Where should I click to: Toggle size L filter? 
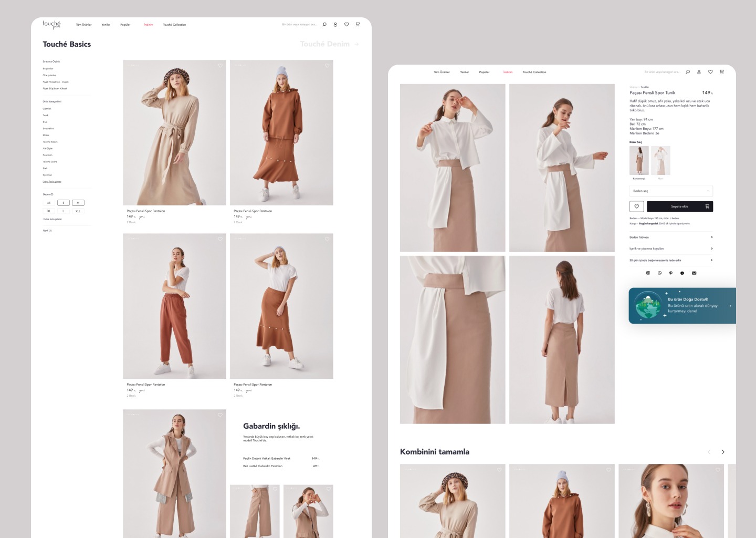tap(64, 211)
